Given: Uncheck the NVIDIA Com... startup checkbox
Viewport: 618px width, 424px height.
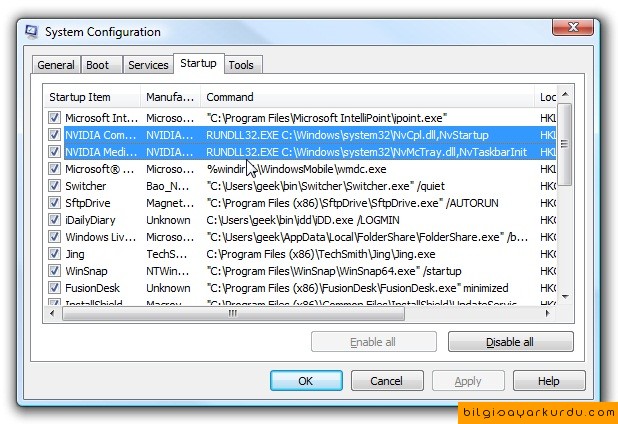Looking at the screenshot, I should (54, 135).
